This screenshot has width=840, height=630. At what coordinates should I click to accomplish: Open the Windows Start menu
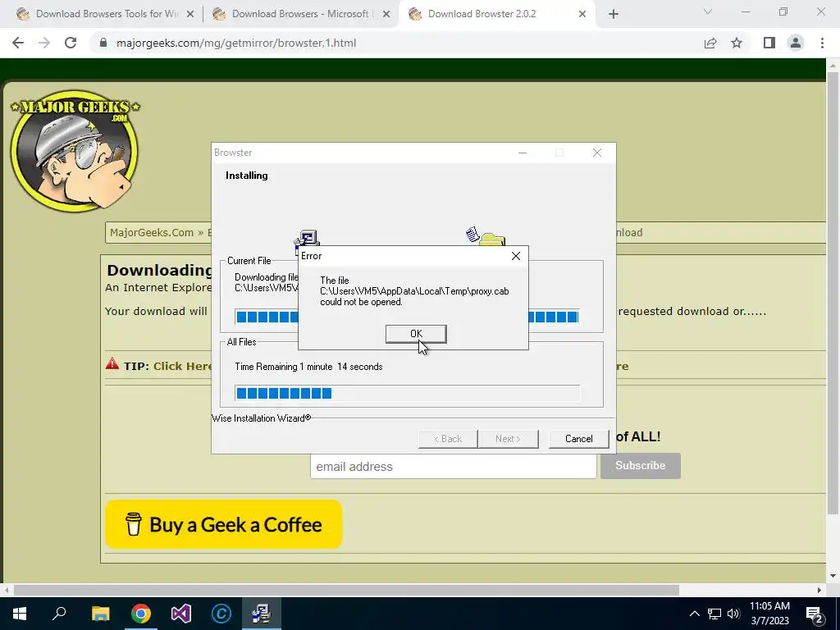[x=20, y=614]
